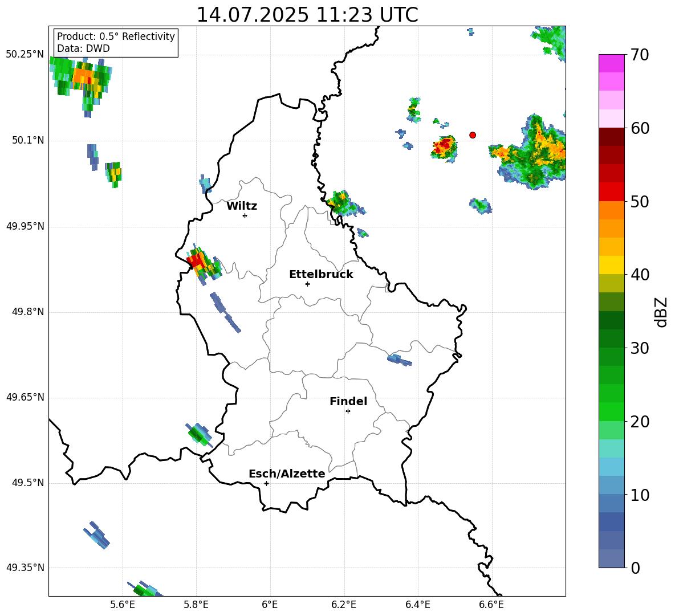Click the 6.2°E longitude label
The image size is (675, 616).
[344, 605]
